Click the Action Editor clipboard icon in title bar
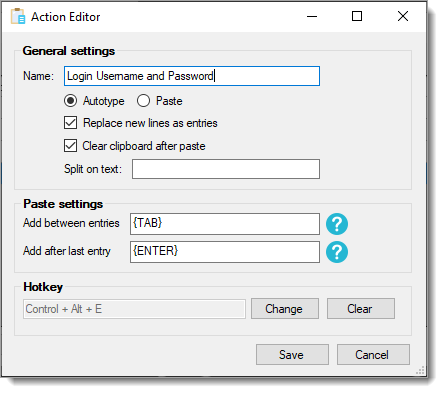The height and width of the screenshot is (393, 443). [18, 16]
